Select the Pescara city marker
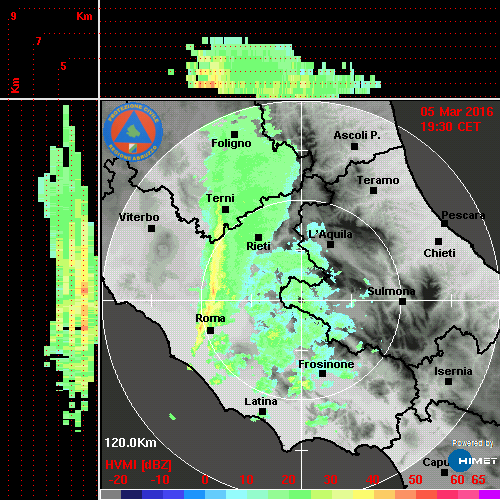The height and width of the screenshot is (500, 500). [445, 223]
